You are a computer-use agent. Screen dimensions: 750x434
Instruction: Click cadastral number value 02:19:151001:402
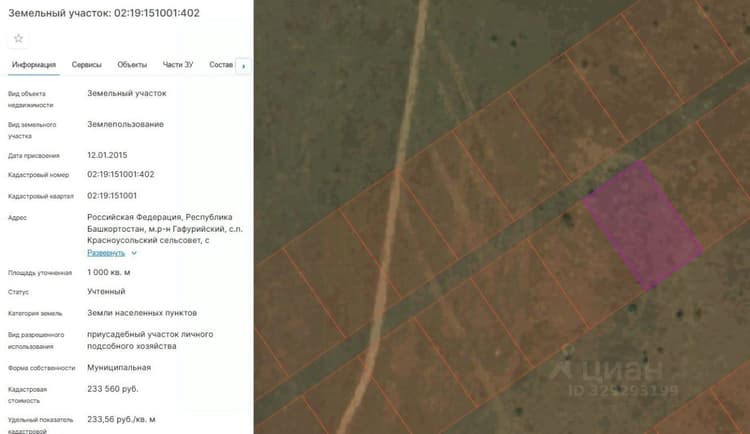pos(121,174)
